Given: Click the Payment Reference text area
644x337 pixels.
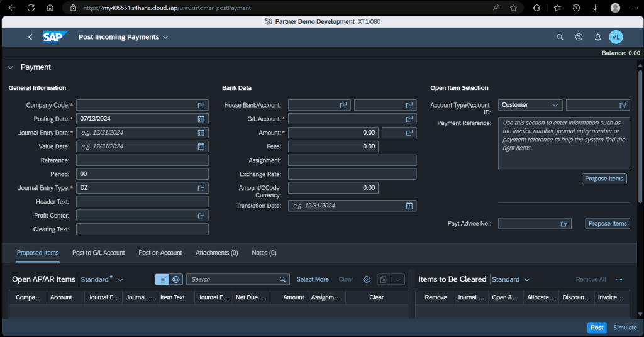Looking at the screenshot, I should 564,144.
